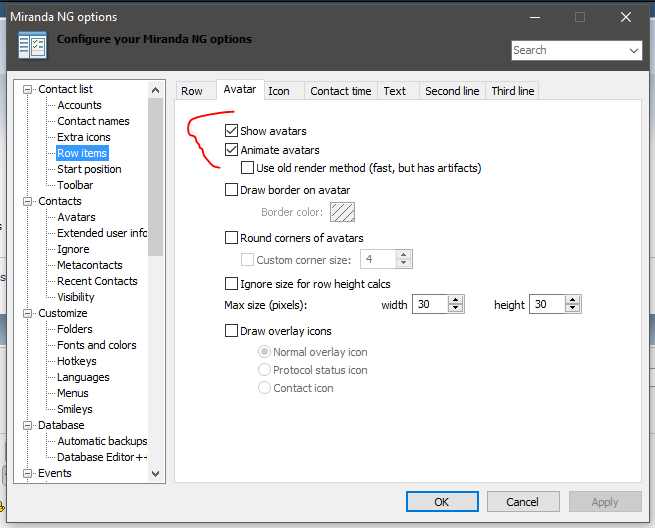The width and height of the screenshot is (655, 528).
Task: Open Metacontacts settings
Action: (90, 265)
